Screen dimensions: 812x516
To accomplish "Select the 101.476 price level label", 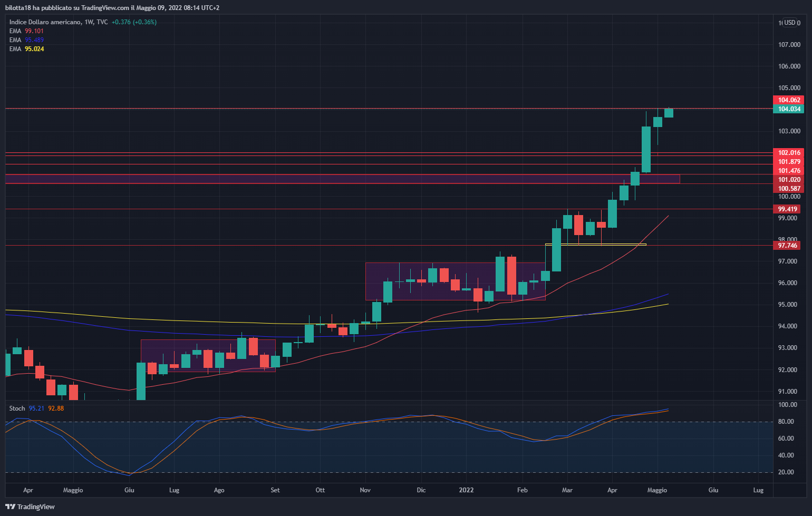I will click(x=789, y=171).
